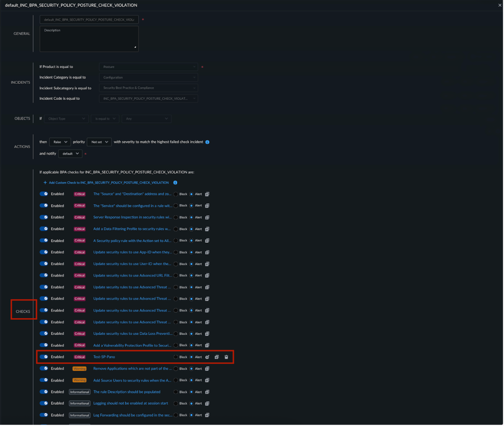The height and width of the screenshot is (426, 504).
Task: Select Block for the "Service" should be configured check
Action: [x=176, y=206]
